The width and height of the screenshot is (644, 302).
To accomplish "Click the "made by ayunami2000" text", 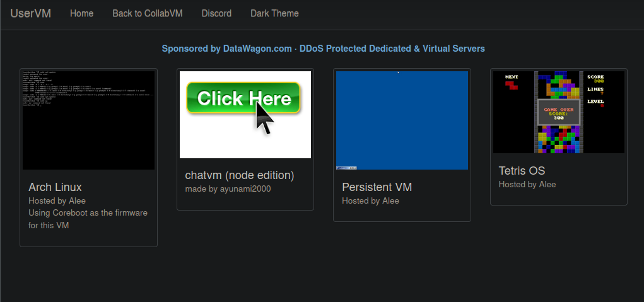I will tap(228, 189).
